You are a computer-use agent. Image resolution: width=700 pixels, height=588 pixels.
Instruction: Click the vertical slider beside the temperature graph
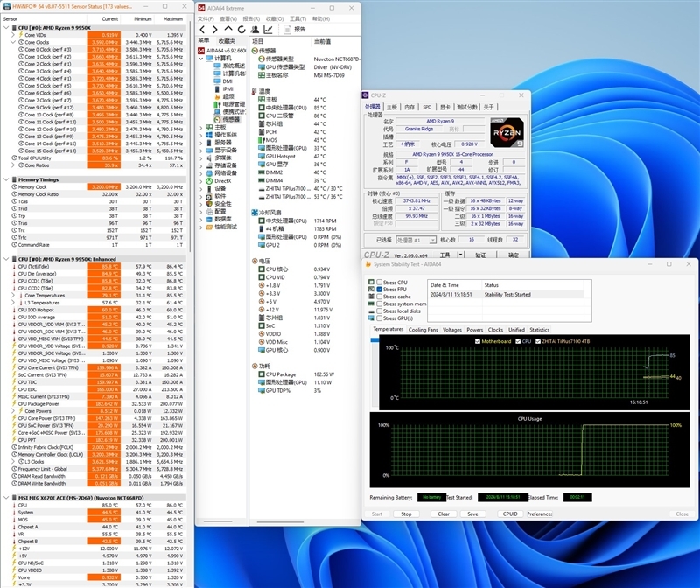(x=374, y=339)
